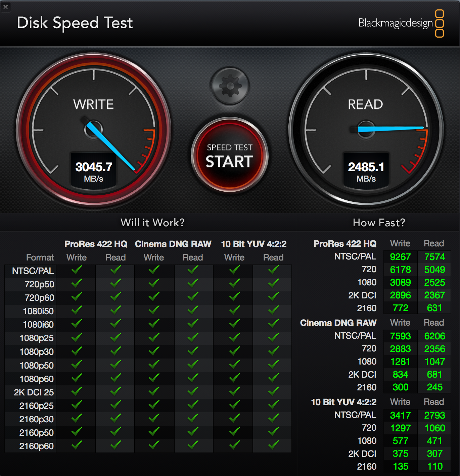Select ProRes 1080 read value 2525
Image resolution: width=460 pixels, height=476 pixels.
[x=434, y=282]
